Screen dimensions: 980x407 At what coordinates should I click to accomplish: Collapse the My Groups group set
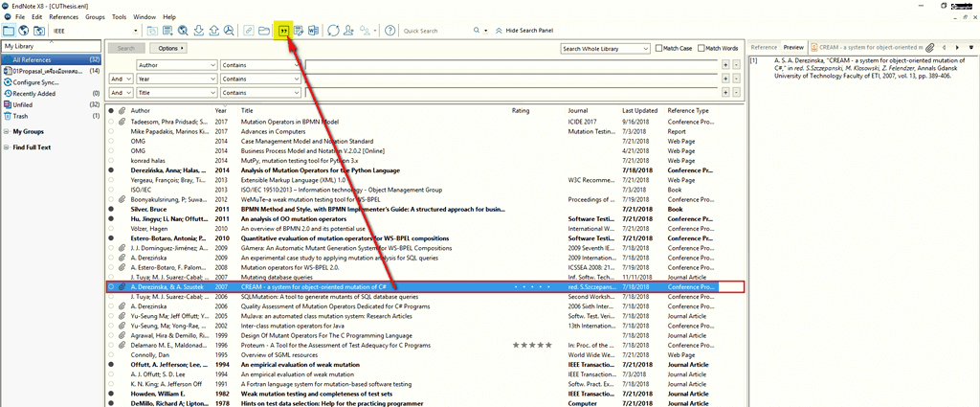click(7, 132)
